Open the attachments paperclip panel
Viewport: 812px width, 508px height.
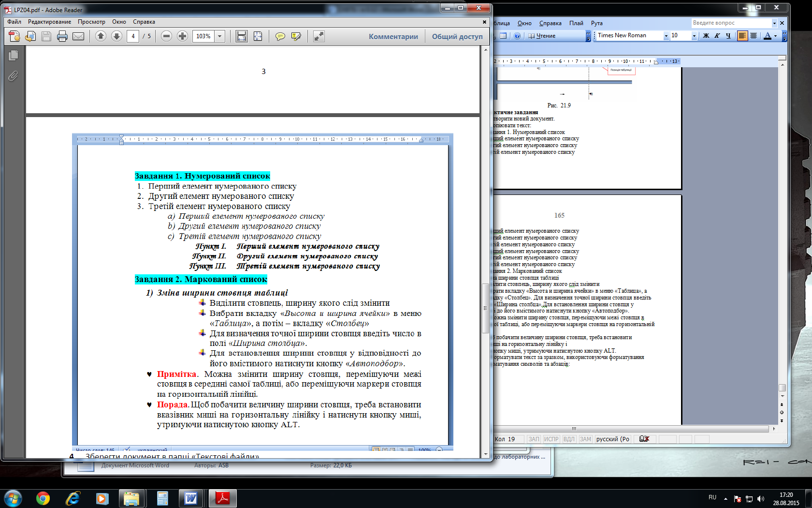[x=13, y=76]
